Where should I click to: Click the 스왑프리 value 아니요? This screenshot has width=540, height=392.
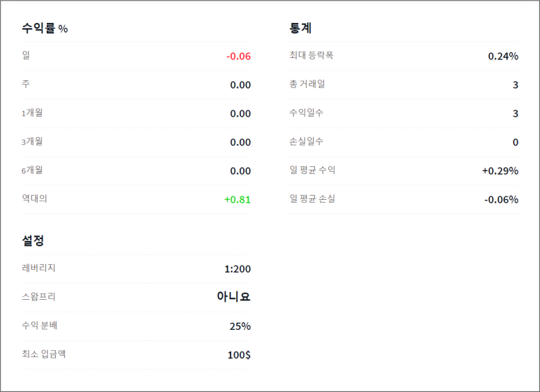pos(233,296)
